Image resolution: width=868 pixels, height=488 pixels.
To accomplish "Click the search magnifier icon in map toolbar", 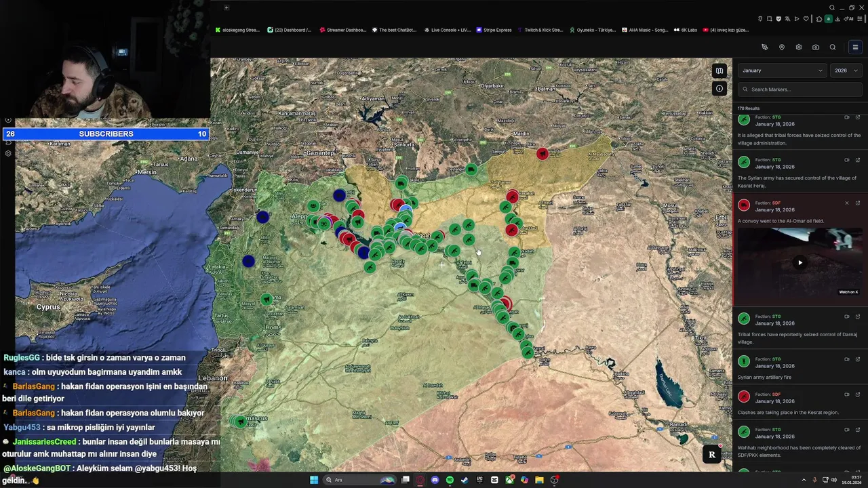I will click(833, 47).
